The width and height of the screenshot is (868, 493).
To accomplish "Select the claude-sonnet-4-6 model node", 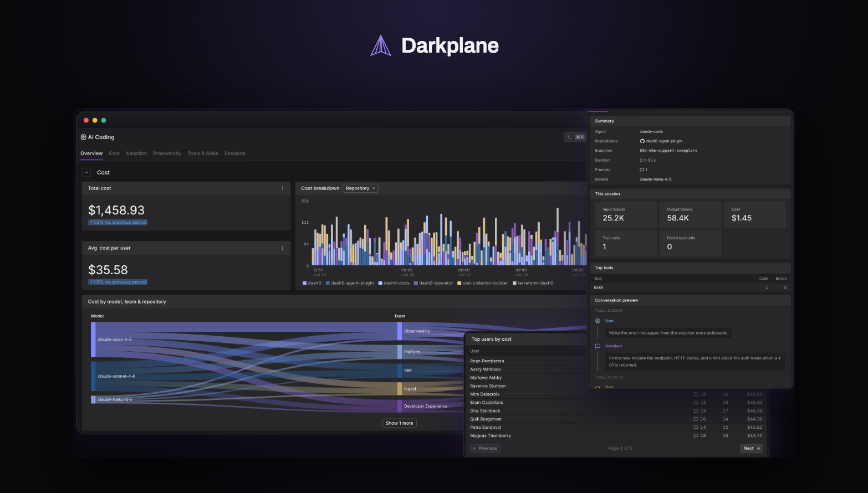I will pos(93,377).
